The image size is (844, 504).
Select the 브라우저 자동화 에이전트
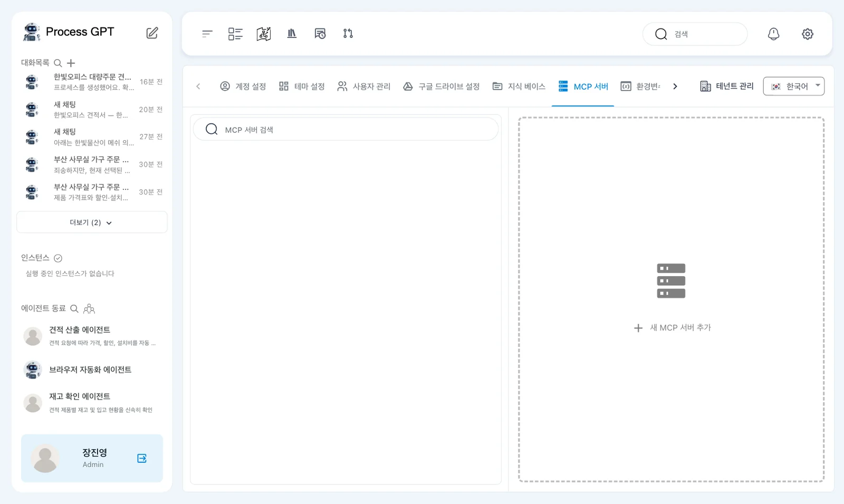(x=92, y=370)
